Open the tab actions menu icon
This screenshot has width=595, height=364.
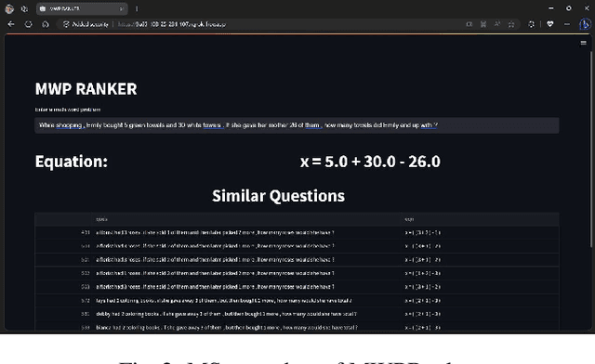(x=25, y=8)
